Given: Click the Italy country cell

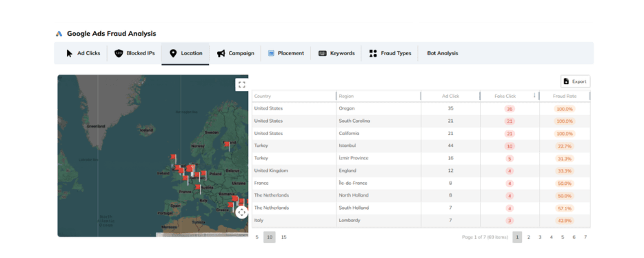Looking at the screenshot, I should (x=294, y=220).
